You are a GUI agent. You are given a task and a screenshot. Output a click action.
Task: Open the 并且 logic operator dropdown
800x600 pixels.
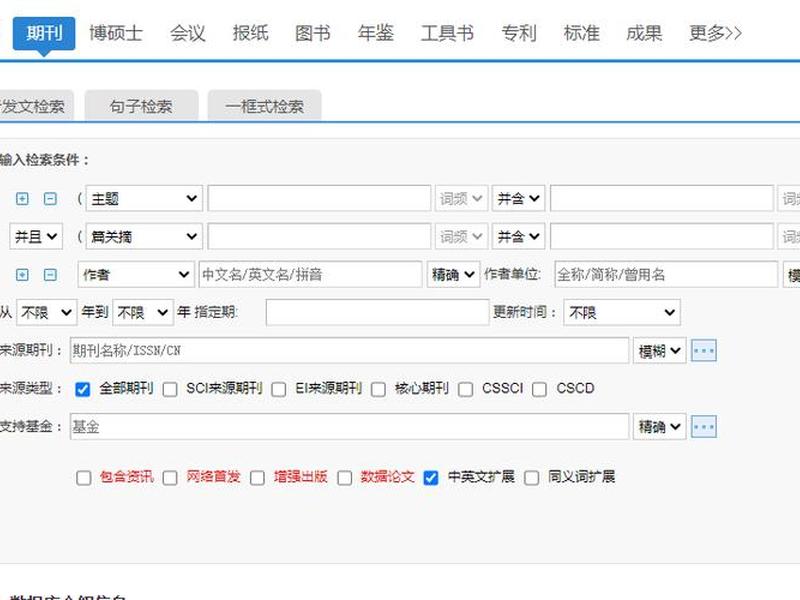[36, 236]
